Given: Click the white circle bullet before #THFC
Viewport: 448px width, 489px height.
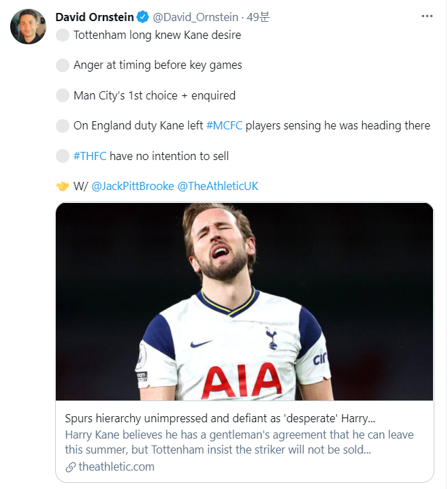Looking at the screenshot, I should (63, 156).
